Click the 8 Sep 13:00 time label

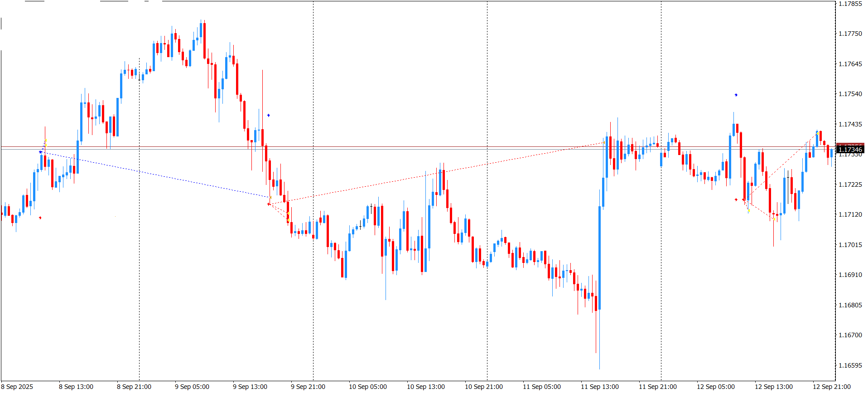coord(76,387)
